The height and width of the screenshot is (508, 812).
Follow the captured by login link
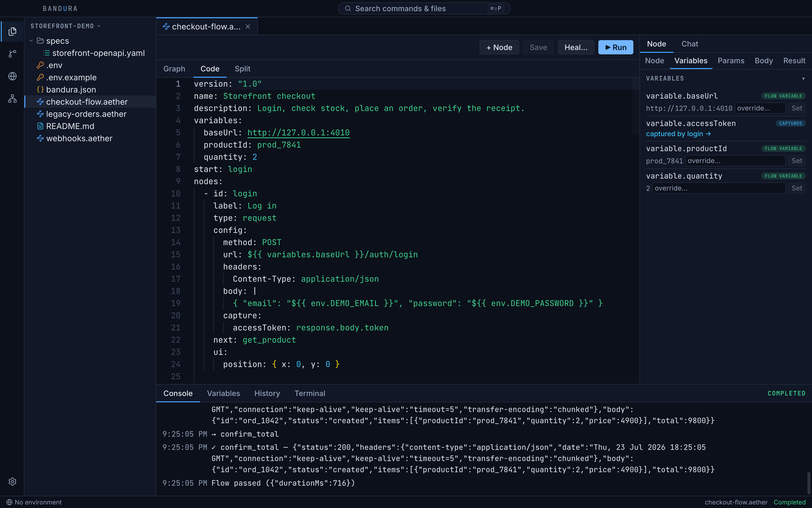tap(679, 134)
